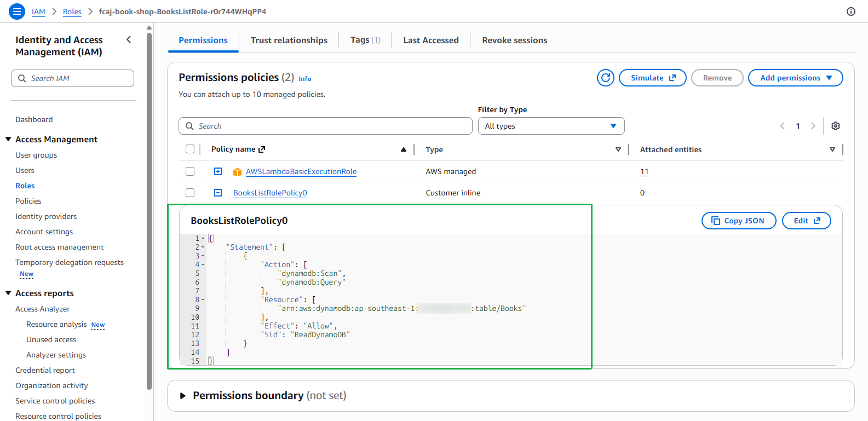Click the IAM breadcrumb link

tap(38, 11)
